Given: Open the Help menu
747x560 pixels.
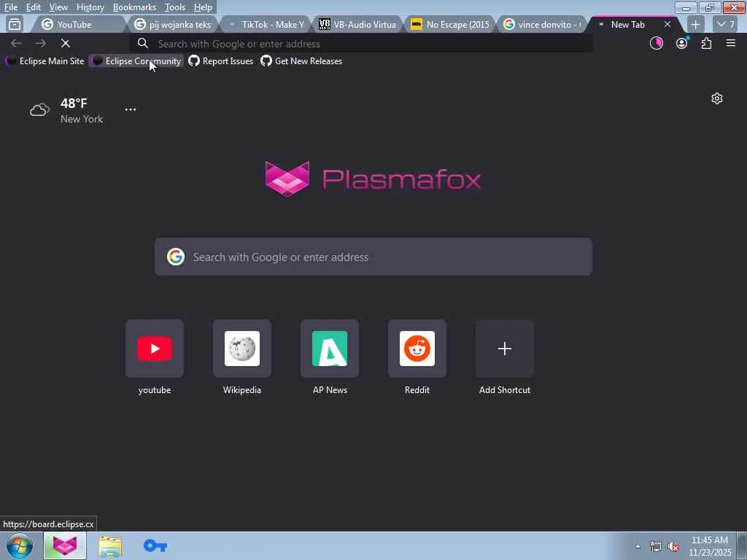Looking at the screenshot, I should (x=203, y=7).
